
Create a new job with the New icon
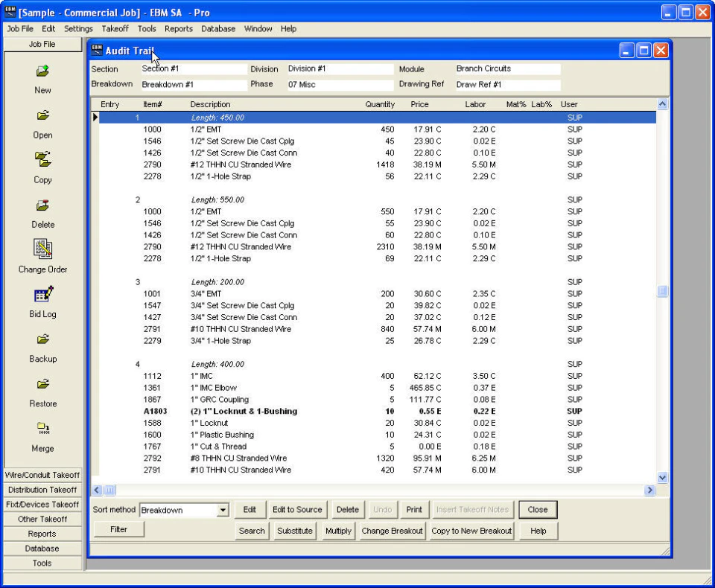pyautogui.click(x=42, y=72)
